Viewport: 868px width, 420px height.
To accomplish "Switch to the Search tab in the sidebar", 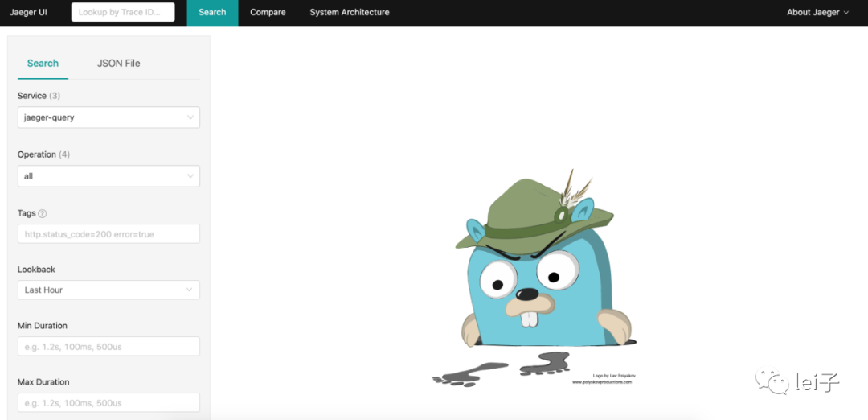I will 43,64.
